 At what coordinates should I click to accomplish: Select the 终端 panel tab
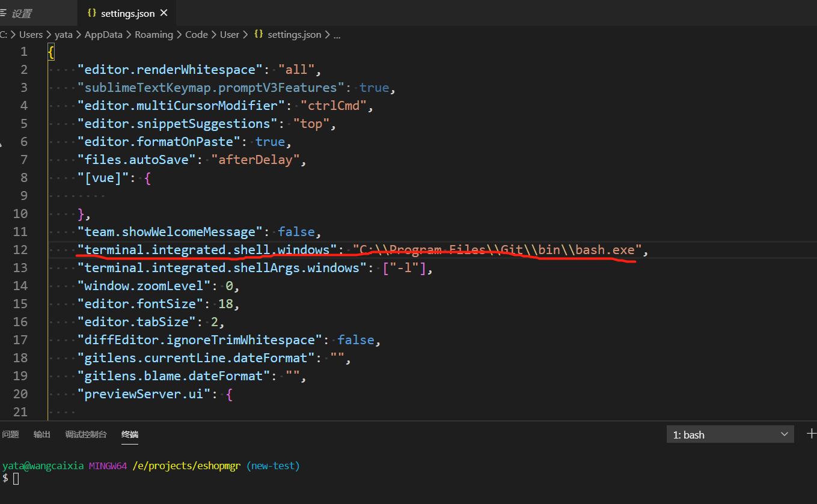[130, 434]
